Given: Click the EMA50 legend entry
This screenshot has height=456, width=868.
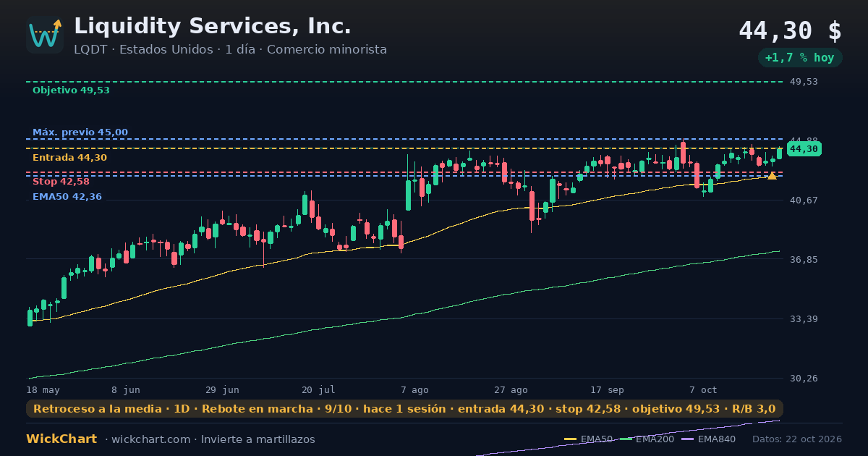Looking at the screenshot, I should (x=589, y=439).
